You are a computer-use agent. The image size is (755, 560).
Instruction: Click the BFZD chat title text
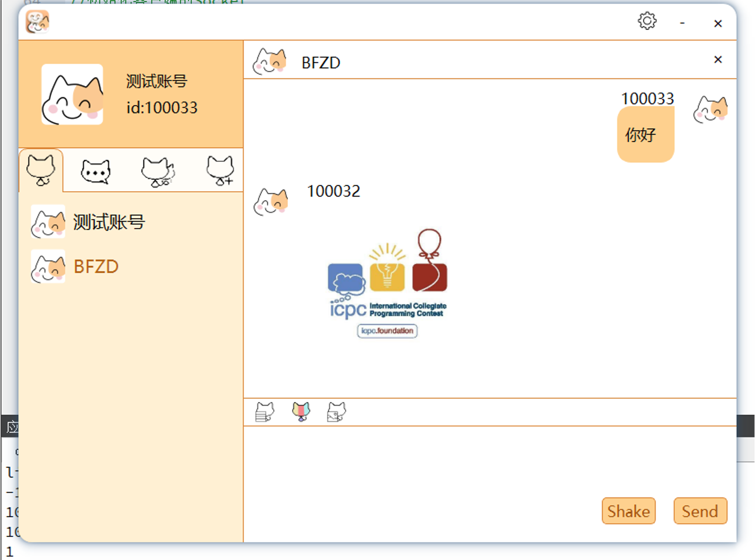pyautogui.click(x=320, y=63)
